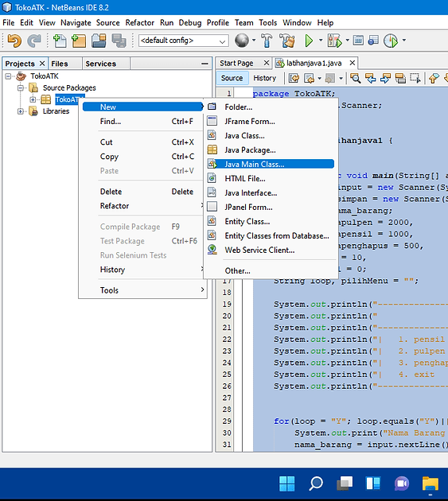The image size is (448, 501).
Task: Switch to the Files tab
Action: point(60,64)
